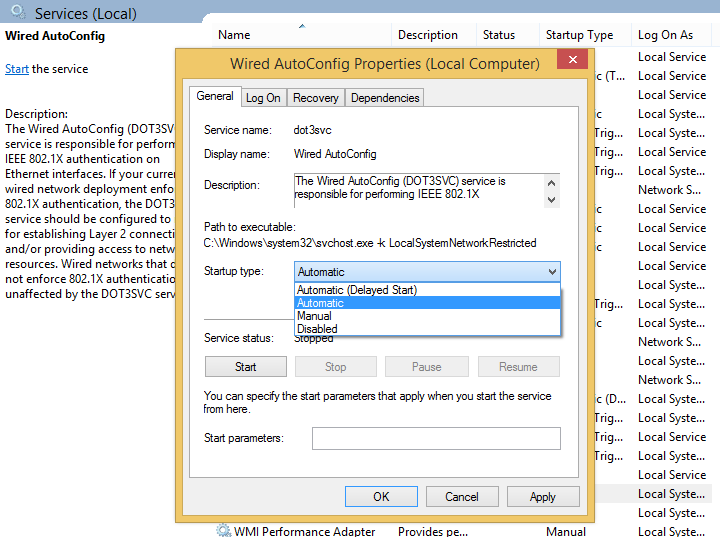720x537 pixels.
Task: Open the Startup type combo box
Action: [427, 271]
